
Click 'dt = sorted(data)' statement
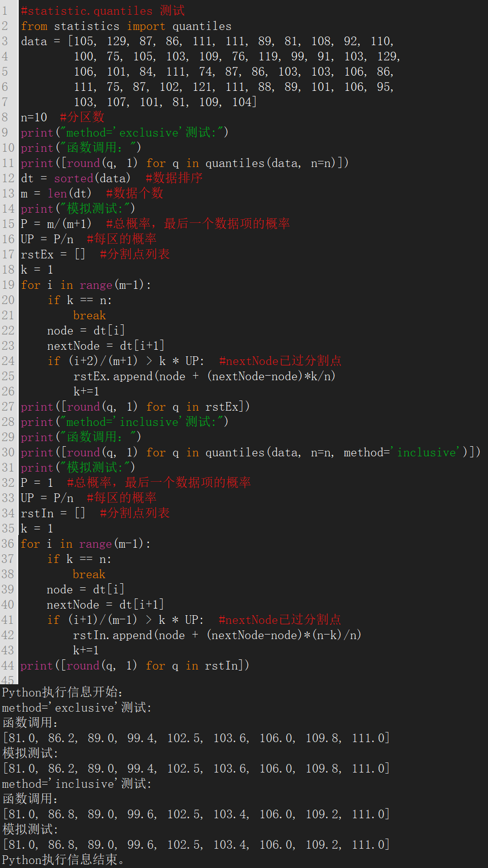[76, 178]
